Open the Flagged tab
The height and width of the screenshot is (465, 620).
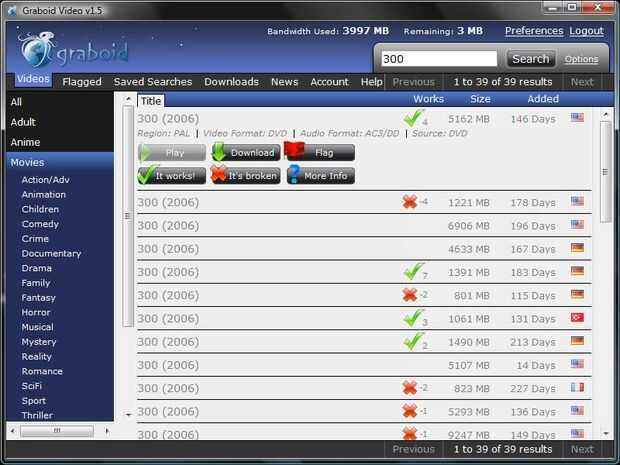point(82,82)
